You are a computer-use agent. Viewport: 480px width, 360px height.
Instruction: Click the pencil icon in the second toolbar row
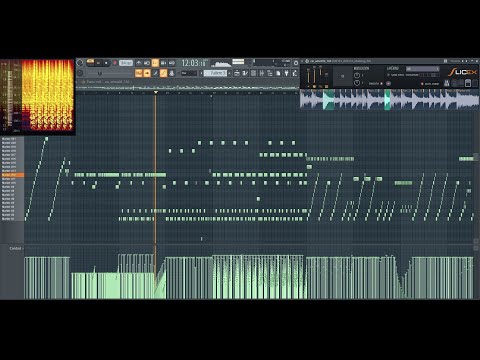(155, 73)
